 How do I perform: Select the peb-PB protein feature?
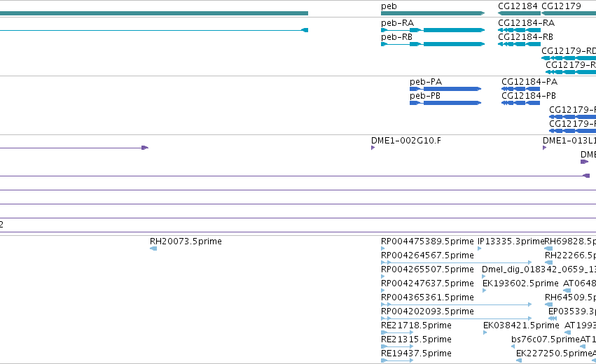point(445,103)
